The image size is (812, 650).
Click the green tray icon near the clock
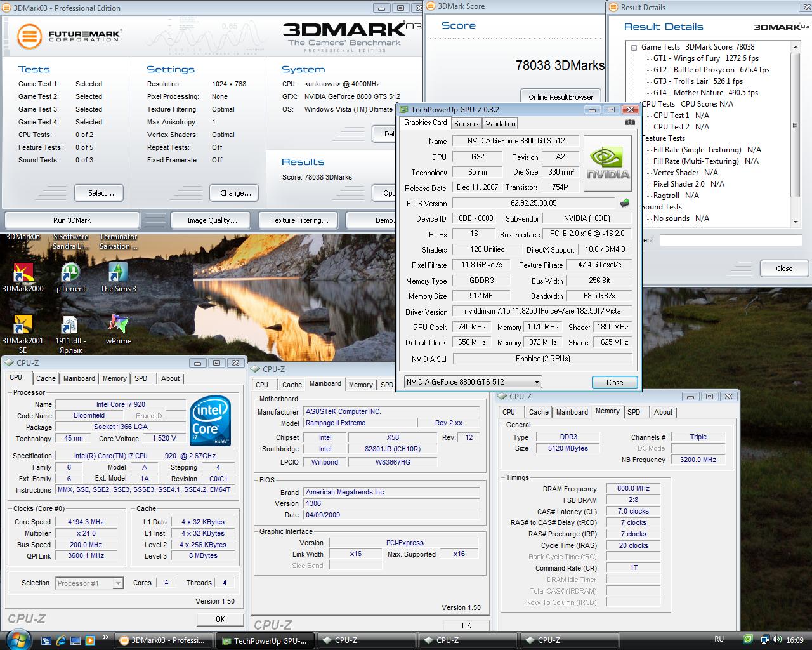pyautogui.click(x=749, y=640)
